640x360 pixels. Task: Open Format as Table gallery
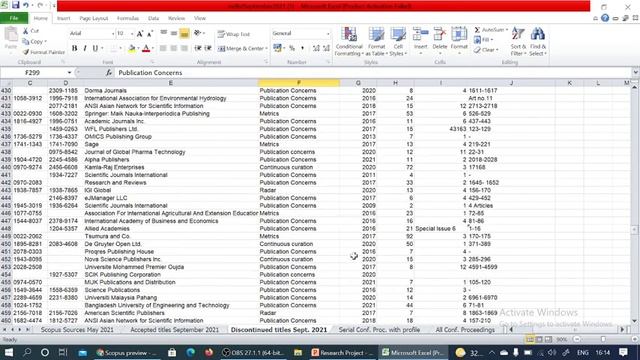(376, 42)
